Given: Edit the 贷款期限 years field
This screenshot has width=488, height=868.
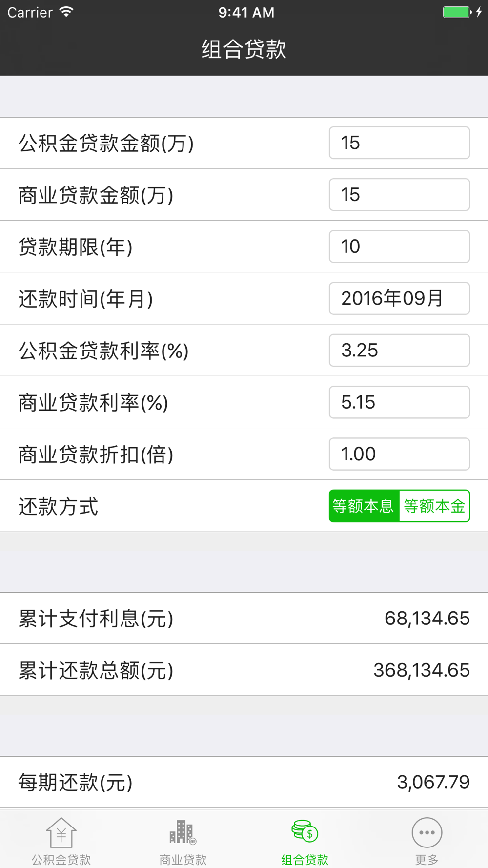Looking at the screenshot, I should tap(399, 247).
